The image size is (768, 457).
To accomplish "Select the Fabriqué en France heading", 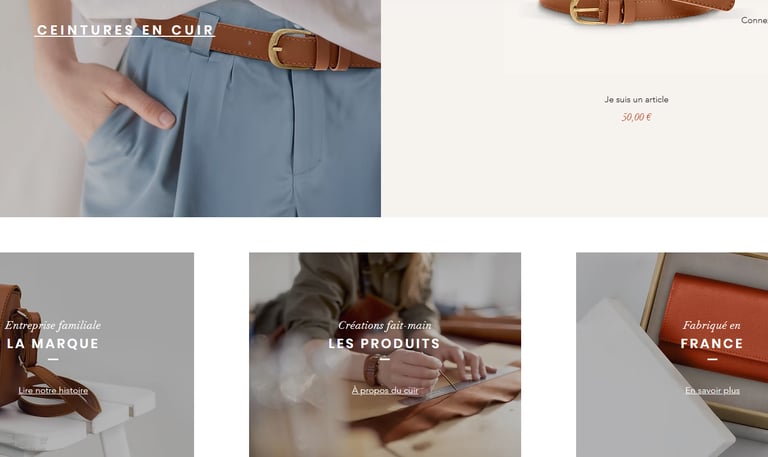I will coord(712,343).
